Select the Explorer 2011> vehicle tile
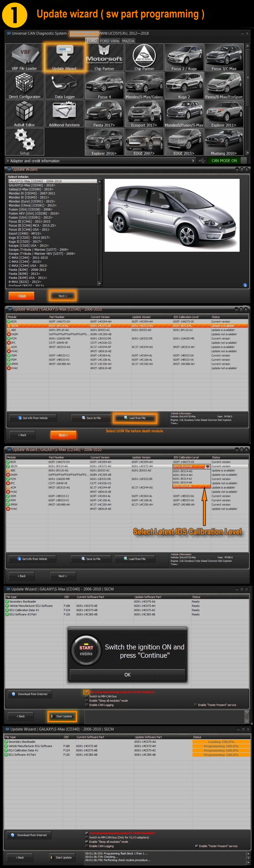This screenshot has width=254, height=868. [224, 114]
